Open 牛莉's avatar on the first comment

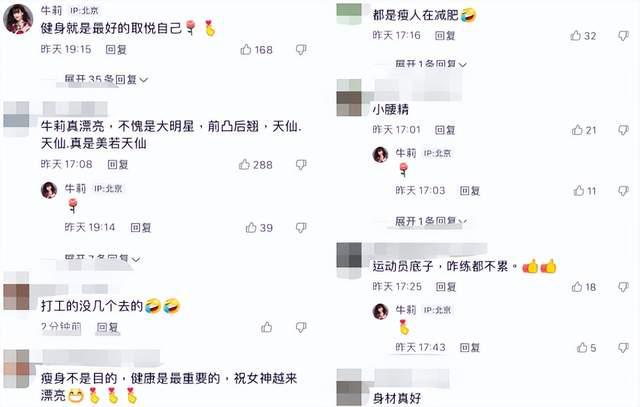click(x=18, y=19)
